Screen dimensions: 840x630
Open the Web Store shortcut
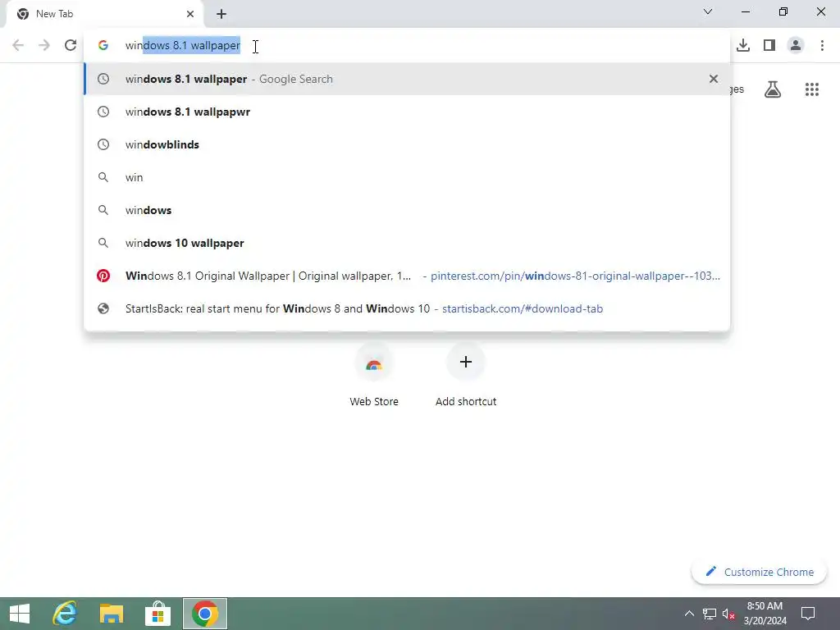374,375
